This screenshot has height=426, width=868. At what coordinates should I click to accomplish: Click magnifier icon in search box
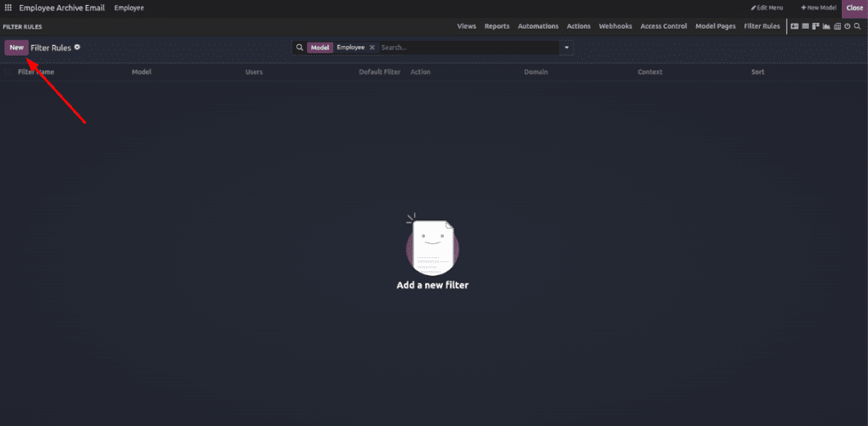[x=300, y=48]
